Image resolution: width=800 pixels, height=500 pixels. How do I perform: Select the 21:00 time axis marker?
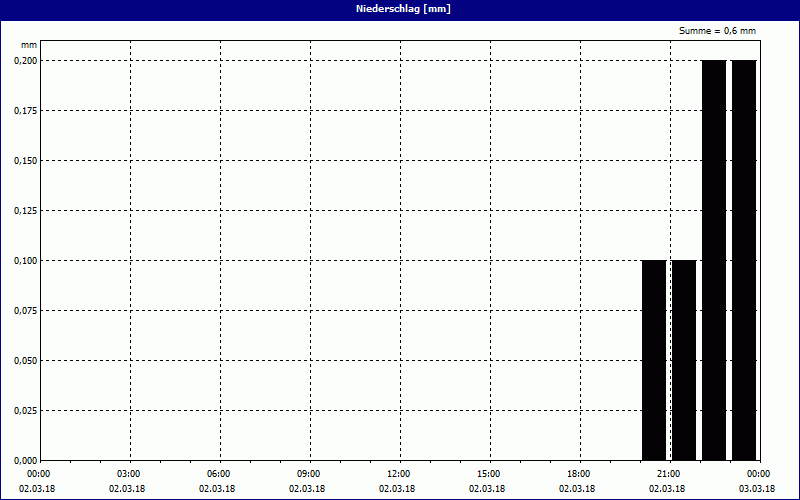click(x=668, y=473)
